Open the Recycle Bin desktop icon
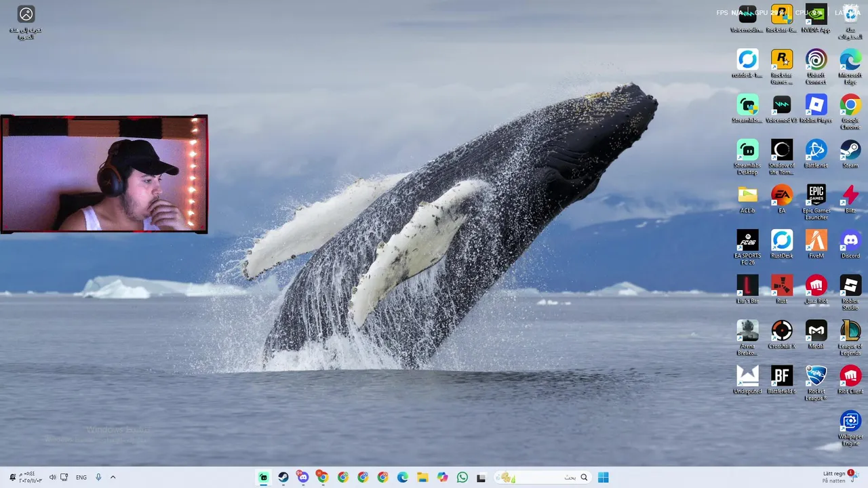The height and width of the screenshot is (488, 868). tap(850, 21)
